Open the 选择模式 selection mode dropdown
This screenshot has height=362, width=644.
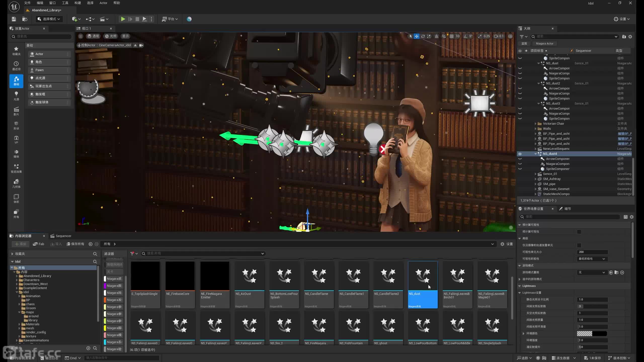tap(49, 19)
